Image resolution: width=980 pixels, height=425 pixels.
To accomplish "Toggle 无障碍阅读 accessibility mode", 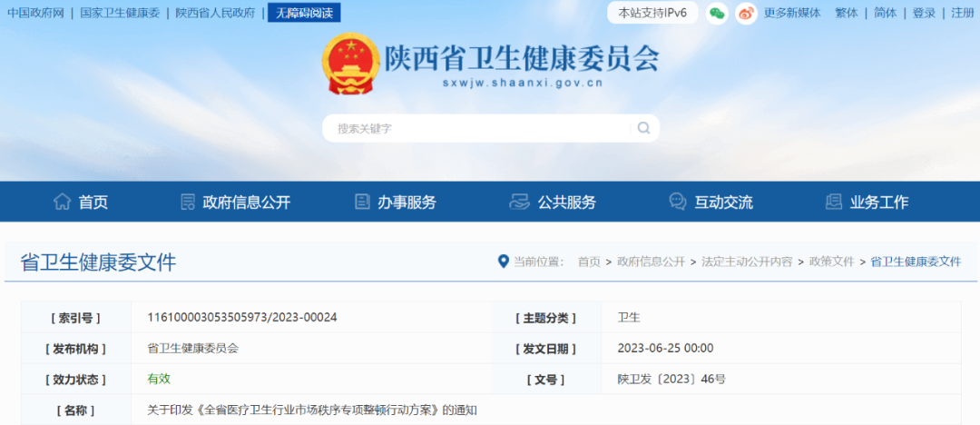I will coord(304,13).
